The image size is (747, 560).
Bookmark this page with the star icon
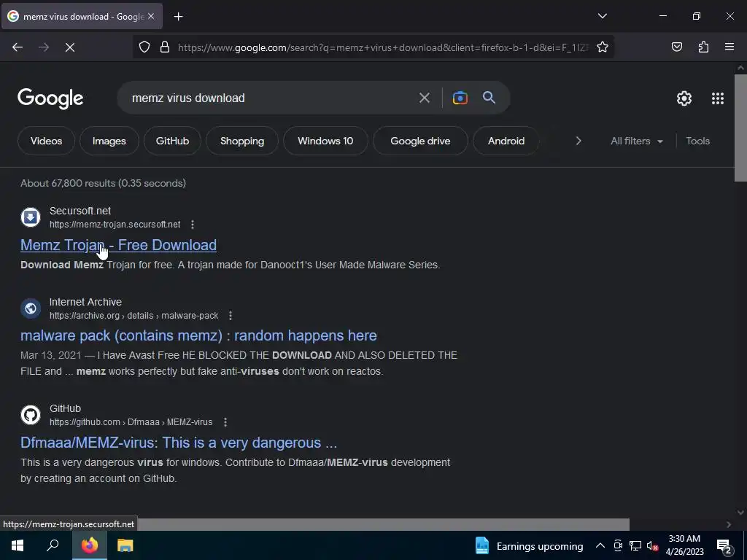[602, 47]
